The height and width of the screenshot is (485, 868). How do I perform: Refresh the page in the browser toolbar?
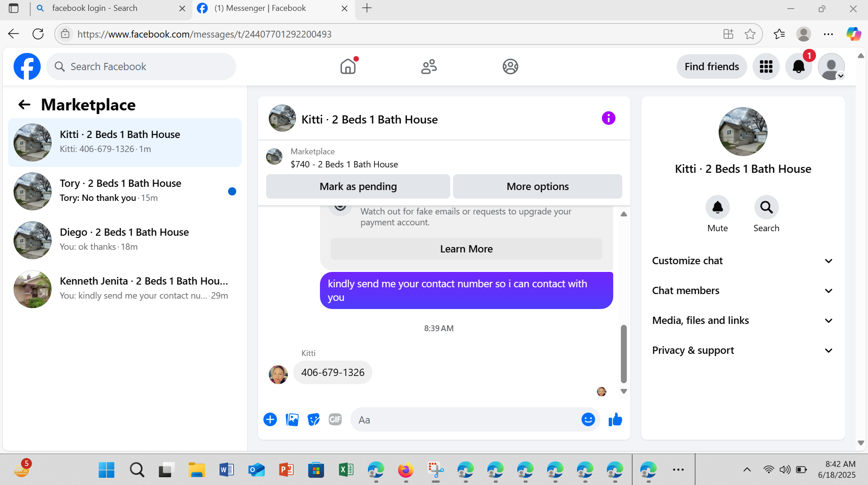click(x=38, y=34)
